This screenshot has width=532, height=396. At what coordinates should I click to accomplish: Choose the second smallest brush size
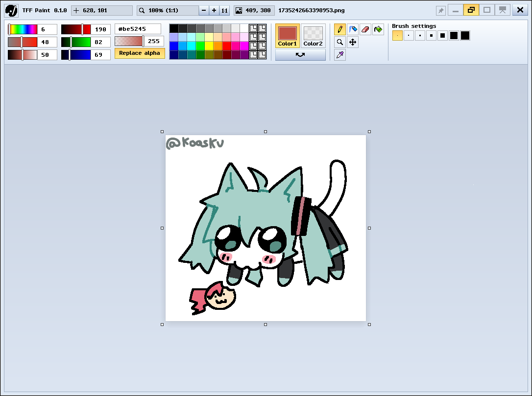pyautogui.click(x=409, y=36)
